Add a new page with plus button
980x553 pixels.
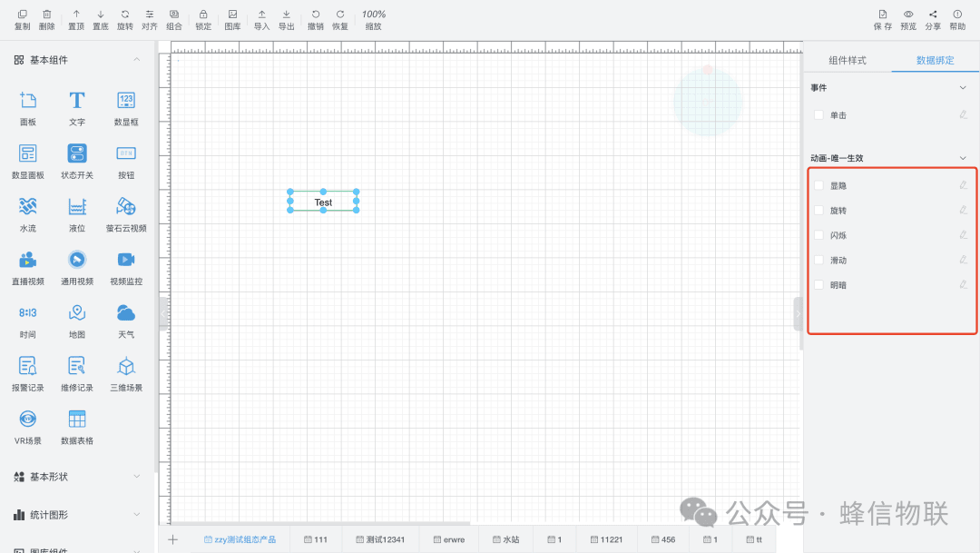(173, 539)
